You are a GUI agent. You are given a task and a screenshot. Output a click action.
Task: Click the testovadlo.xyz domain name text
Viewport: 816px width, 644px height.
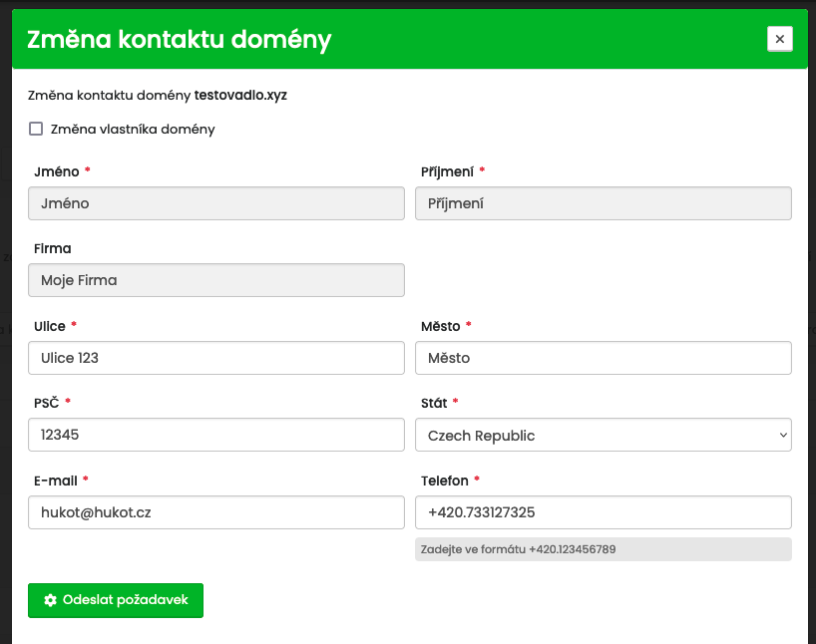pos(240,96)
